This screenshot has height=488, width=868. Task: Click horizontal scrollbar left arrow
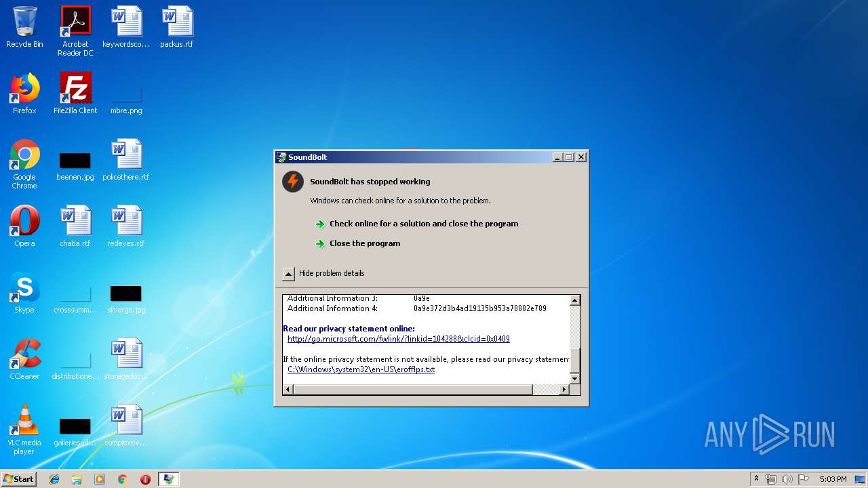pyautogui.click(x=288, y=389)
